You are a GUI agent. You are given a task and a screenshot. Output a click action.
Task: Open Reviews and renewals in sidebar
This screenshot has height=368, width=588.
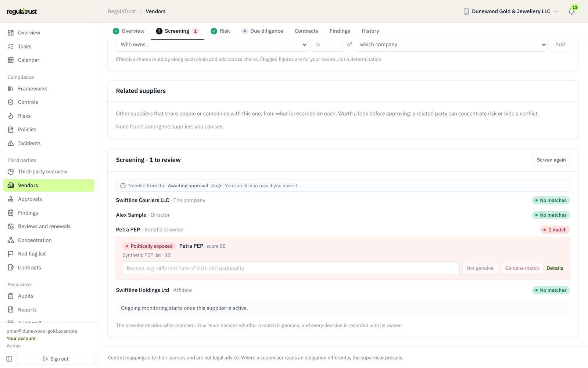49,226
